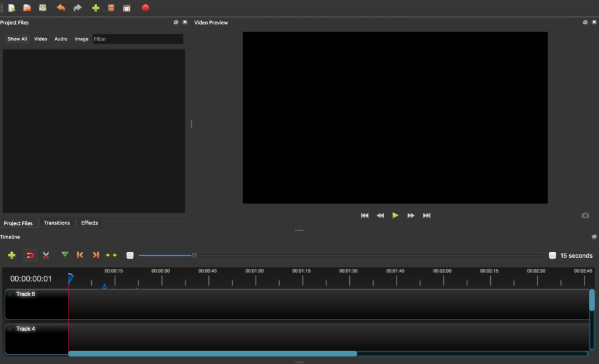Screen dimensions: 599x364
Task: Expand the Track 5 menu arrow
Action: tap(11, 294)
